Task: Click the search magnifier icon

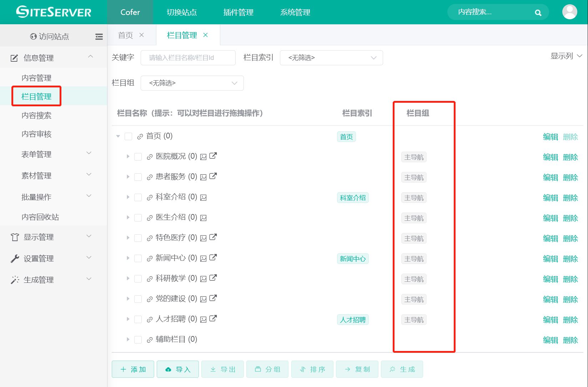Action: tap(538, 13)
